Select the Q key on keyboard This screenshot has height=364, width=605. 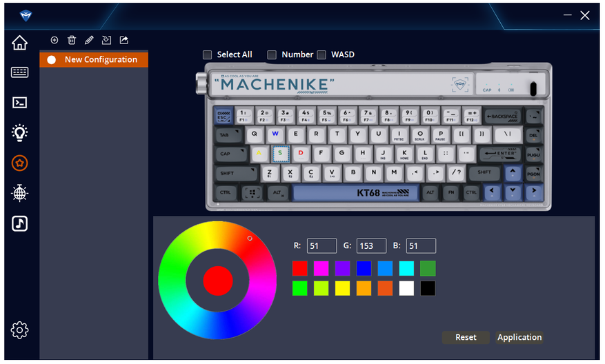(255, 134)
